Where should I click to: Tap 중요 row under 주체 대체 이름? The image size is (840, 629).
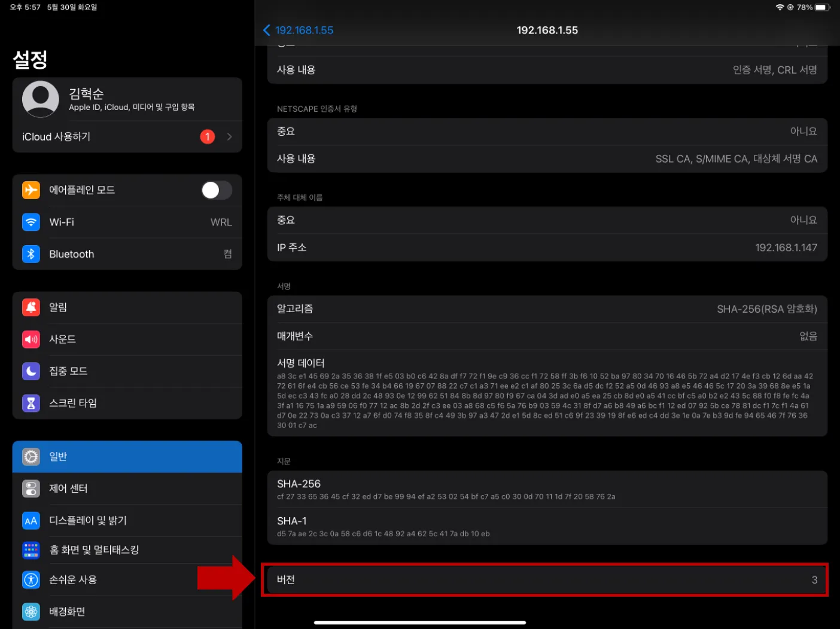point(547,220)
